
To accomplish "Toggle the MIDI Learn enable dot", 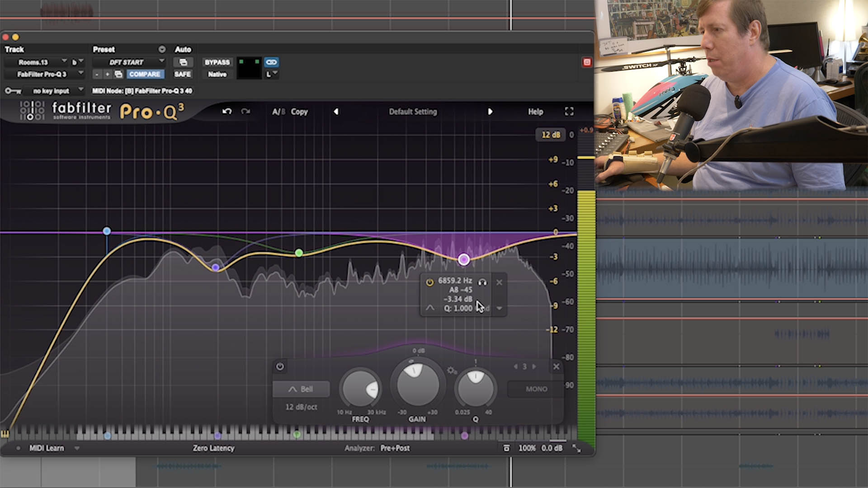I will pos(18,448).
